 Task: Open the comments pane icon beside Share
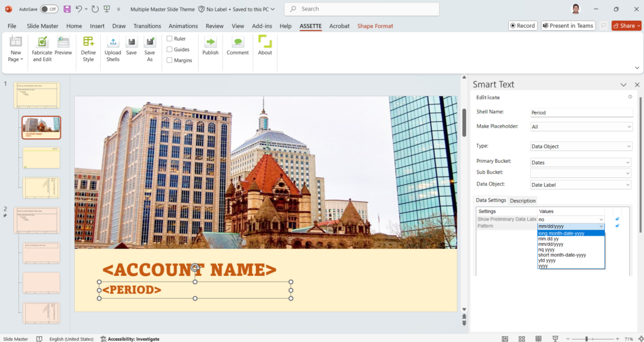pyautogui.click(x=603, y=25)
